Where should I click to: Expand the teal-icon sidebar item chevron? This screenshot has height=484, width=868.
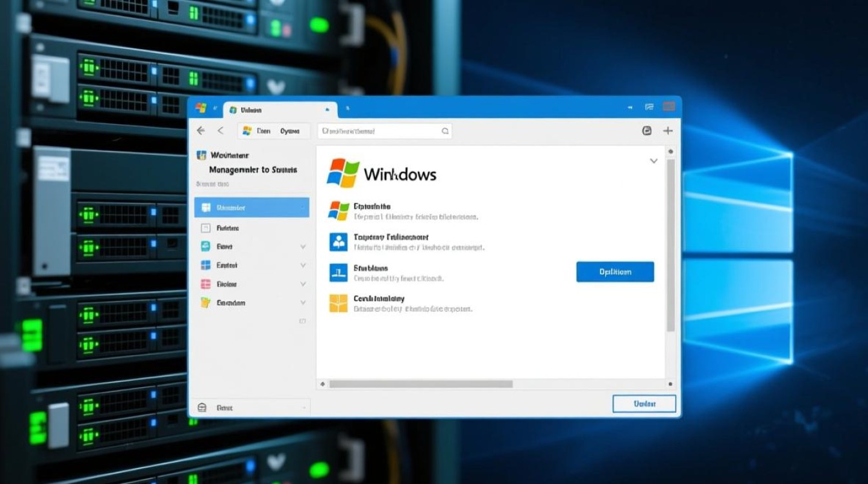pyautogui.click(x=303, y=247)
